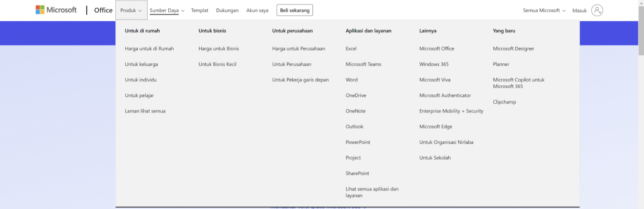Select Untuk Perusahaan link
Viewport: 644px width, 209px height.
coord(292,64)
